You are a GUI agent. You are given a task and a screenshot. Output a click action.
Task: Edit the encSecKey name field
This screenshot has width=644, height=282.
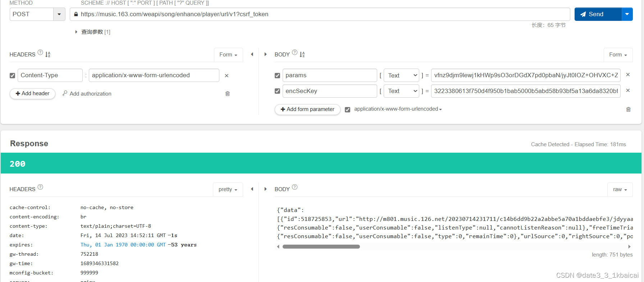[330, 91]
